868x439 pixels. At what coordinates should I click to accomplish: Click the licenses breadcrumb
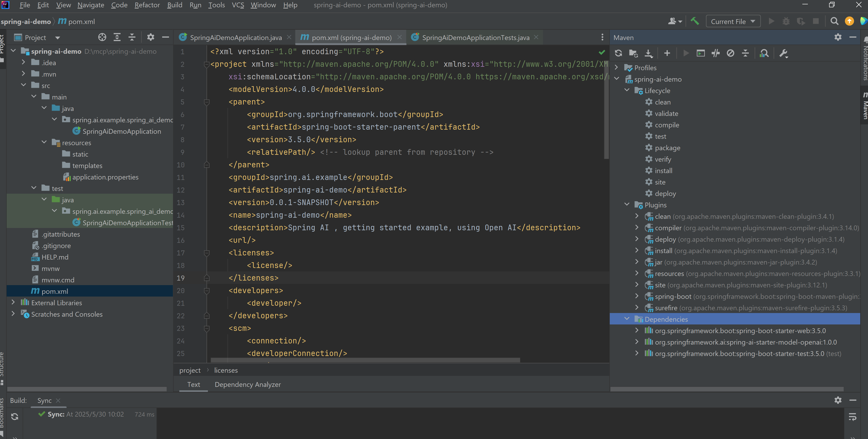(x=226, y=370)
